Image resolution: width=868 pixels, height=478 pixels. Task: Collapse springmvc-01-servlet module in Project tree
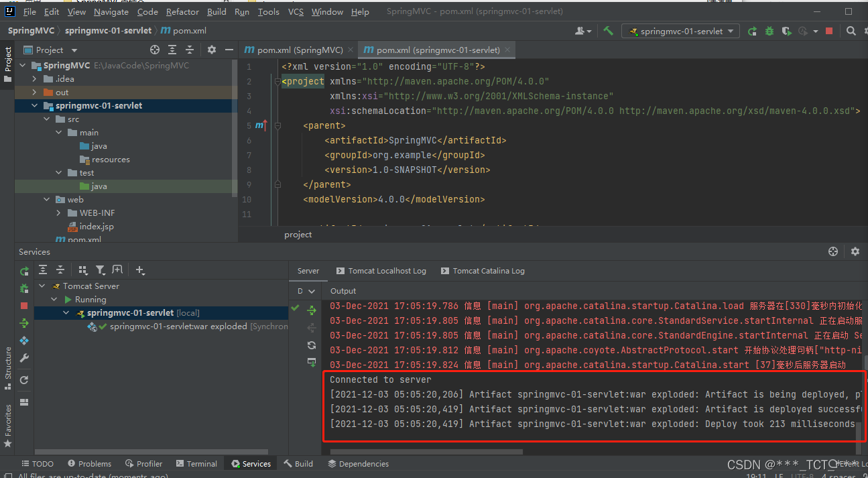click(x=35, y=106)
